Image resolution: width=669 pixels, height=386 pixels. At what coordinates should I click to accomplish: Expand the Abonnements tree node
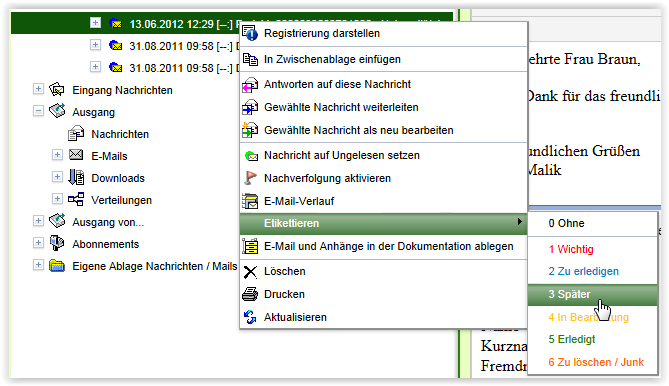point(38,243)
